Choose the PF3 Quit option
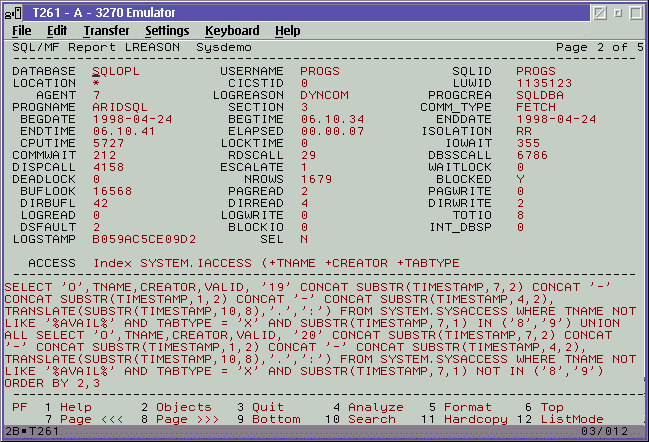 (267, 407)
